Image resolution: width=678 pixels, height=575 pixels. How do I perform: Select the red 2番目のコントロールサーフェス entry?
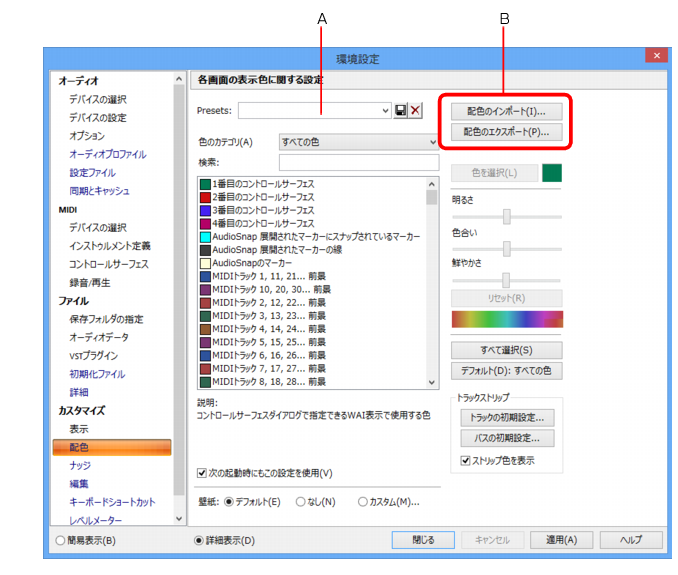[257, 197]
